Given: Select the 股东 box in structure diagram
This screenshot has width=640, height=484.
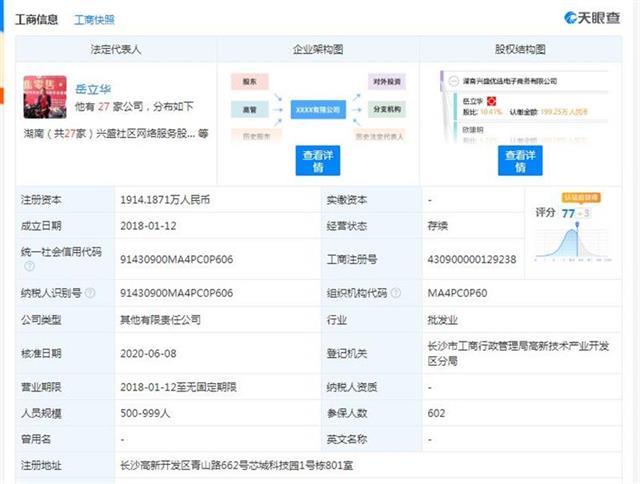Looking at the screenshot, I should point(249,82).
